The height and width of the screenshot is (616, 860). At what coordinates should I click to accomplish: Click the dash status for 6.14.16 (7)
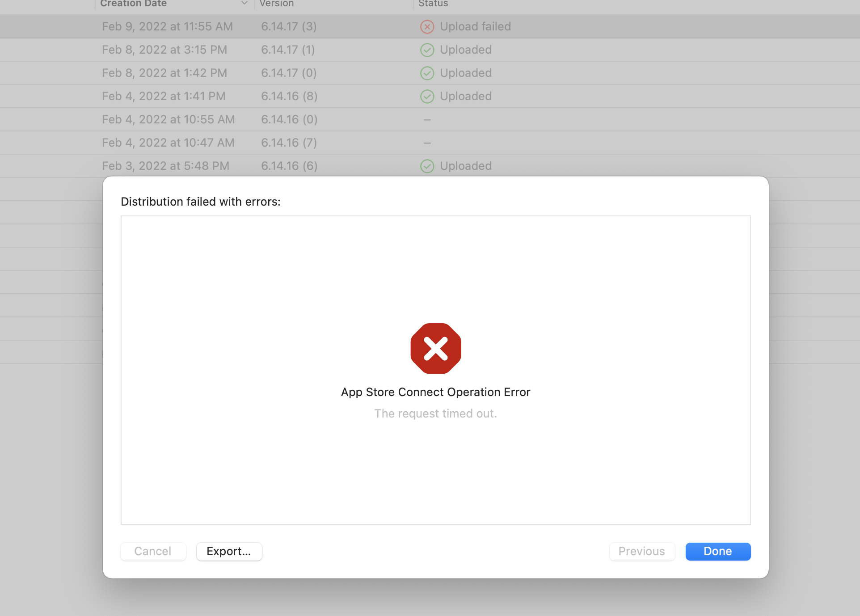(427, 143)
